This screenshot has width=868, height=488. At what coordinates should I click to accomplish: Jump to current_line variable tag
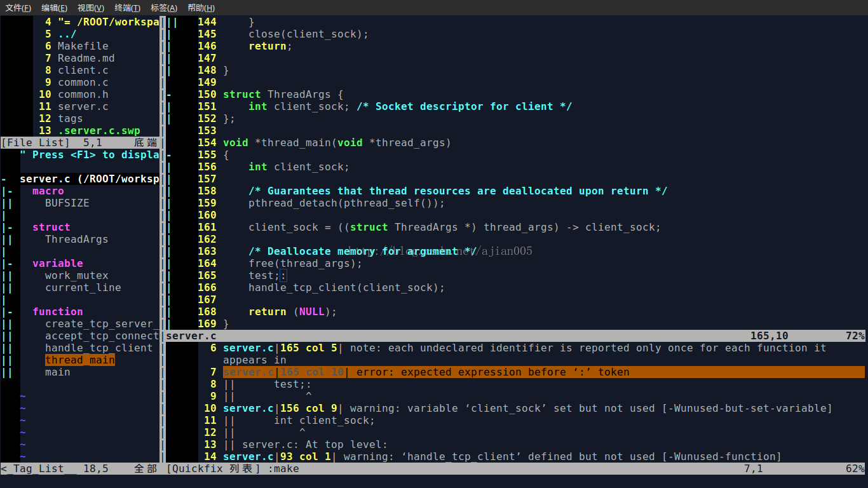(83, 288)
